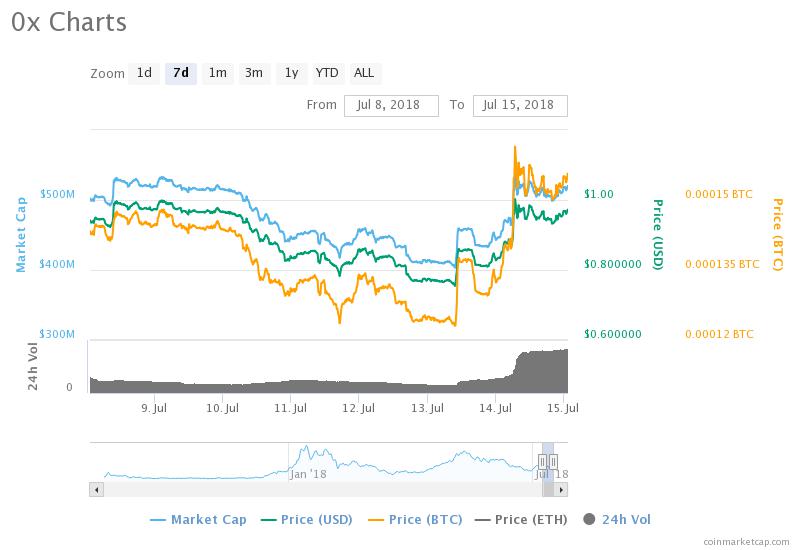Click the navigator left scroll arrow
The image size is (800, 550).
click(96, 490)
